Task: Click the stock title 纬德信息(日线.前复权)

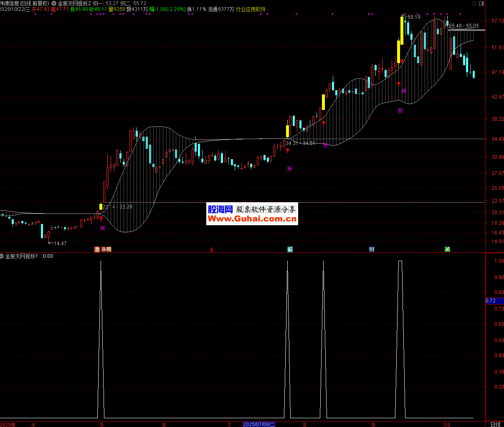Action: 25,3
